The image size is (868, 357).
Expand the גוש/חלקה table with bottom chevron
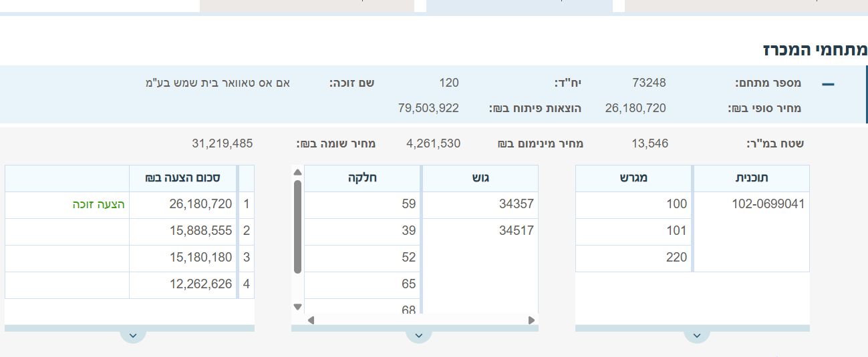[418, 335]
